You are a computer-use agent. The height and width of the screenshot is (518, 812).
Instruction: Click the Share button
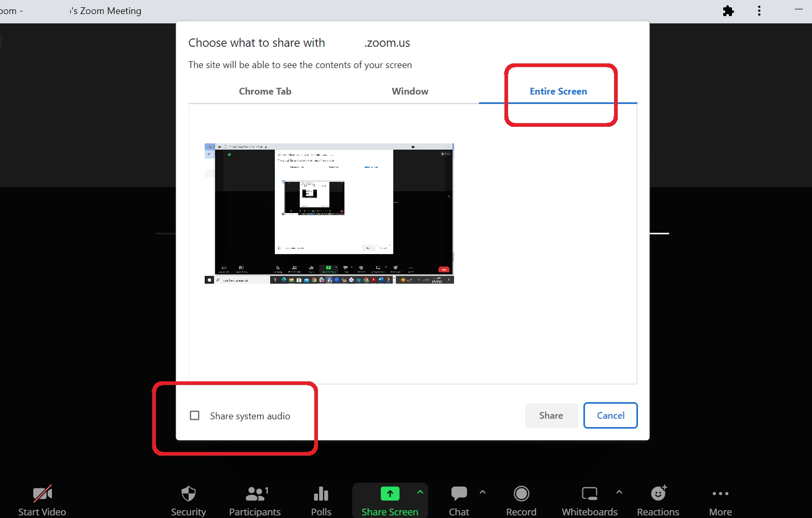(551, 416)
